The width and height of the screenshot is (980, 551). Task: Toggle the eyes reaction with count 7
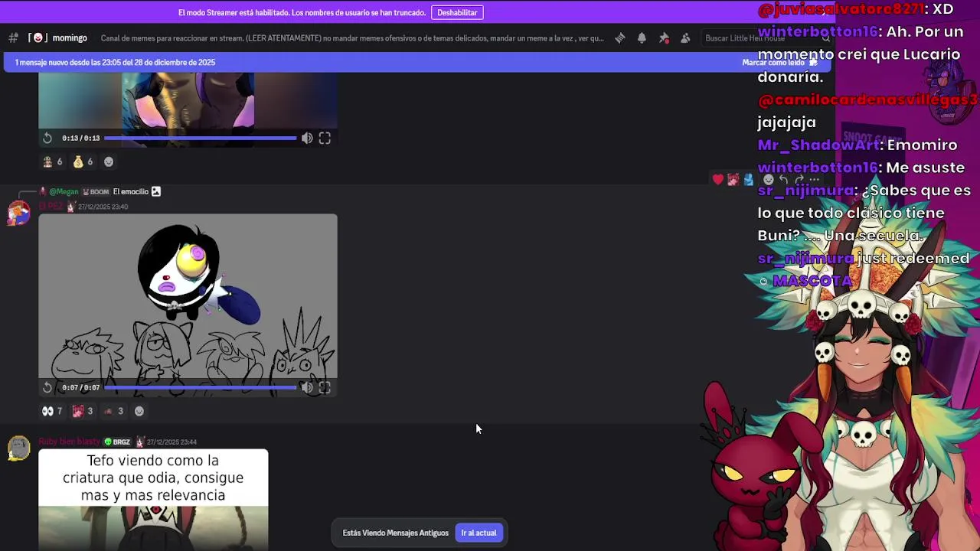coord(52,411)
